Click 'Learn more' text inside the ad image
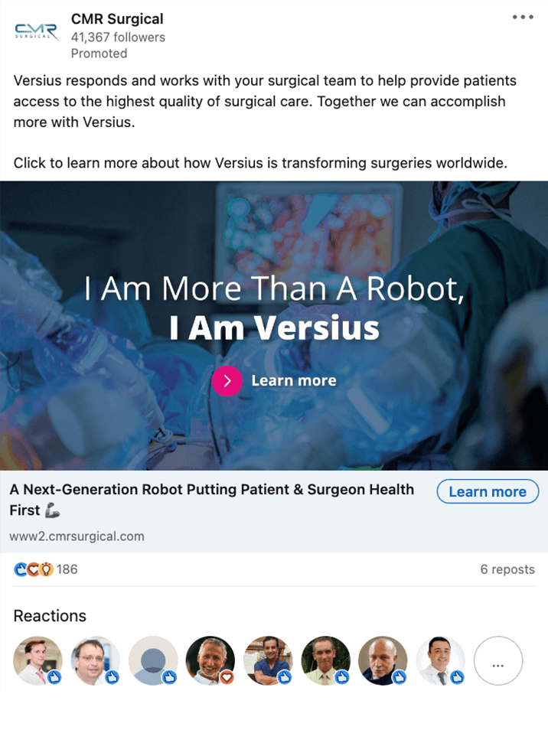The height and width of the screenshot is (756, 548). click(x=294, y=380)
